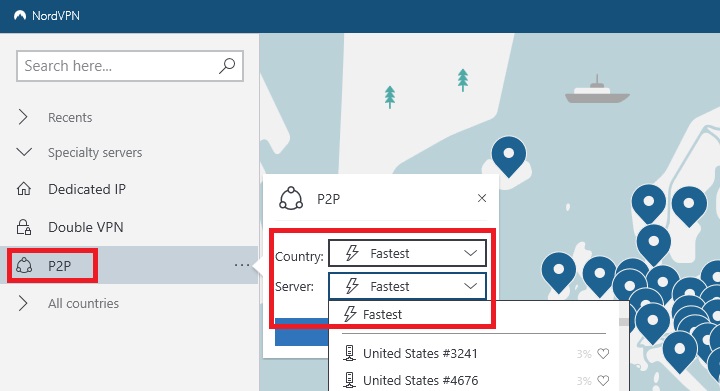Click the P2P icon in popup header

pyautogui.click(x=291, y=199)
